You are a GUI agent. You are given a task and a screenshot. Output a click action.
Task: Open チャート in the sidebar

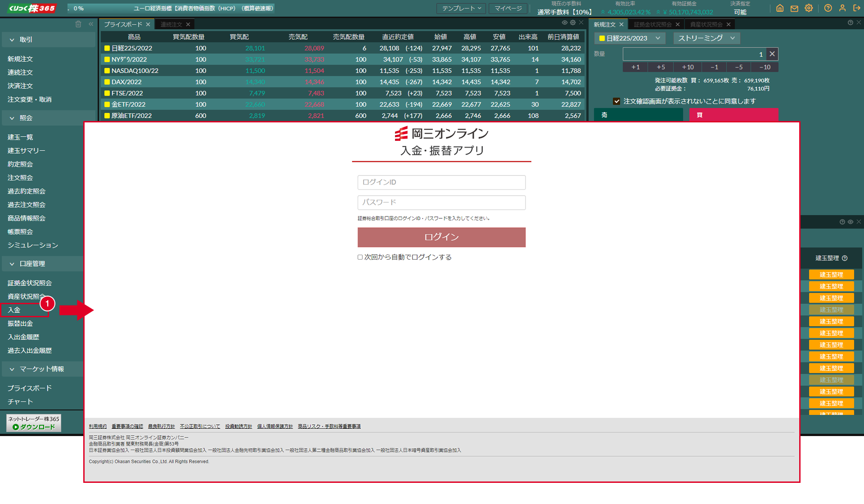click(x=20, y=402)
